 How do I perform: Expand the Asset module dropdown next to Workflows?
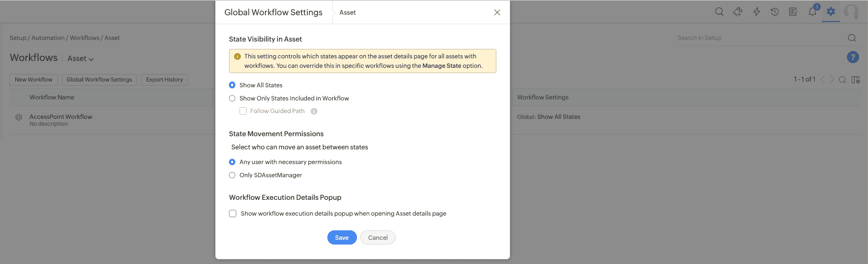81,58
